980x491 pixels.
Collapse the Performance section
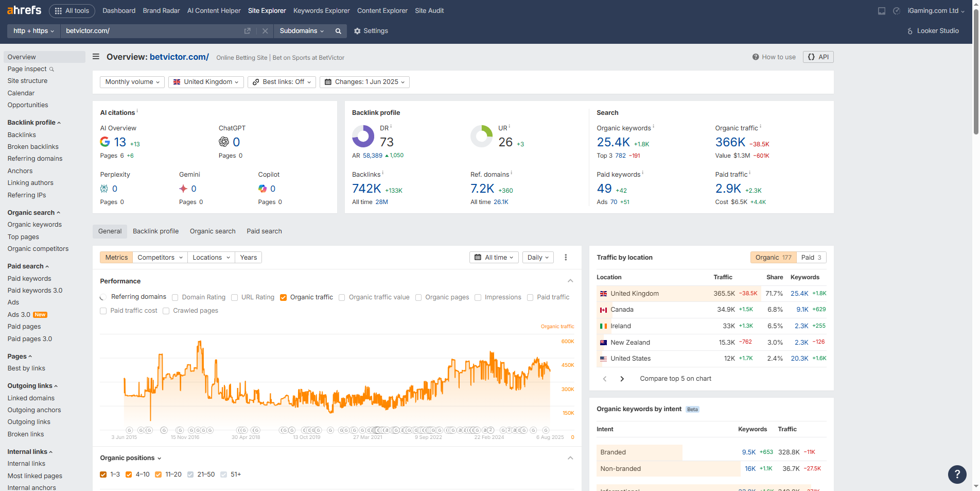pyautogui.click(x=570, y=281)
